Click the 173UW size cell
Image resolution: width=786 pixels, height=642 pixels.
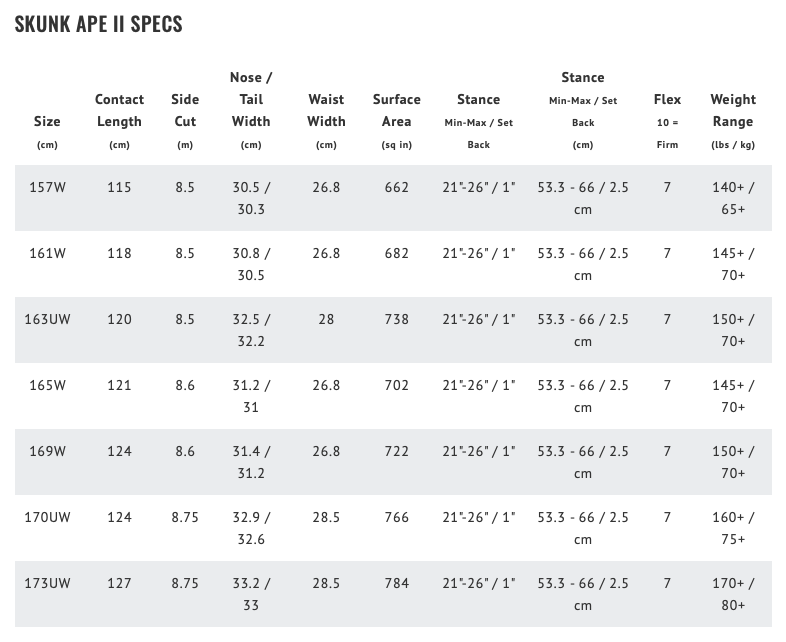47,583
